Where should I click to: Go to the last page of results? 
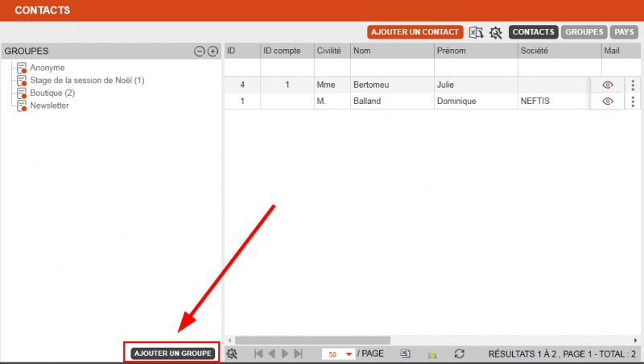click(299, 354)
